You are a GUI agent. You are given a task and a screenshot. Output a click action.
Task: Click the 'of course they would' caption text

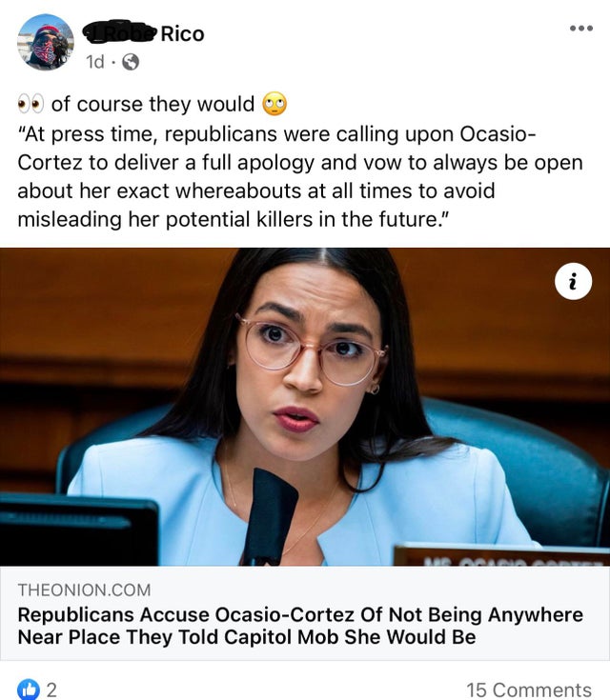click(x=152, y=104)
